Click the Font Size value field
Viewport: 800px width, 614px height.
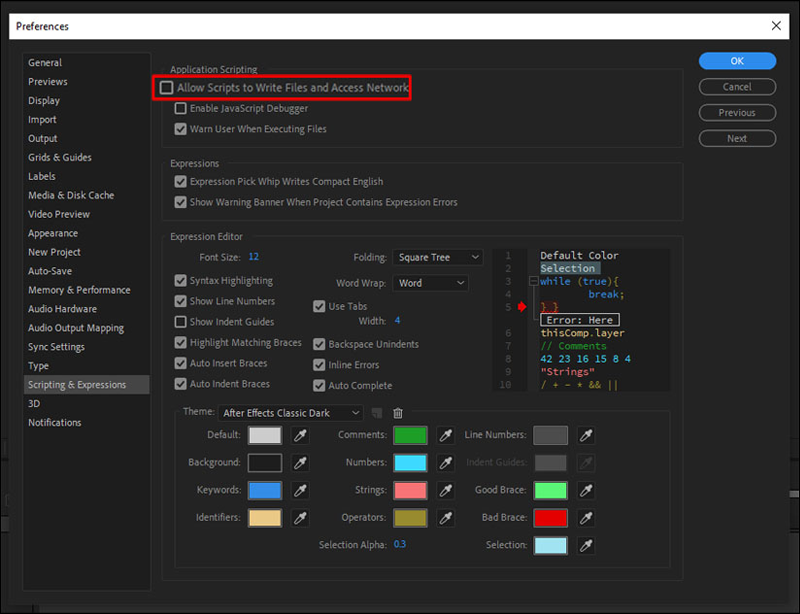click(x=254, y=257)
